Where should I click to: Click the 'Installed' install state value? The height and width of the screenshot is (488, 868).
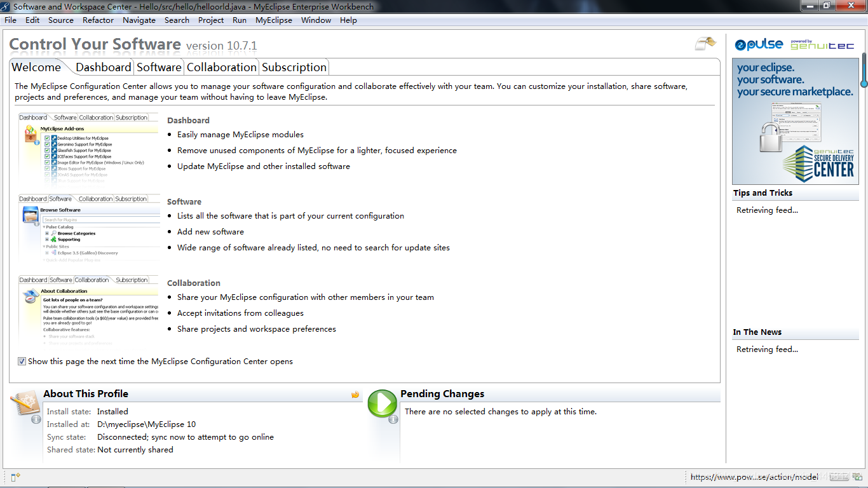pyautogui.click(x=112, y=411)
